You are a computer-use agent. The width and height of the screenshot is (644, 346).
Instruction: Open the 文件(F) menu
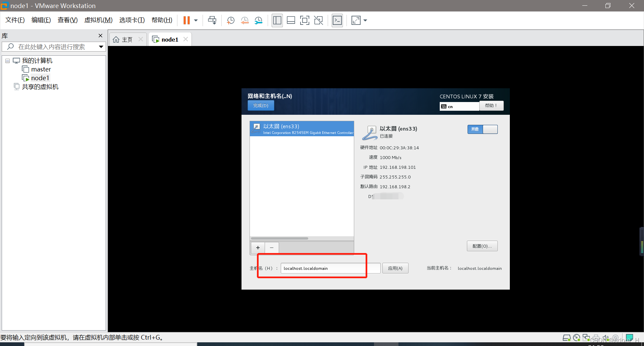(15, 20)
